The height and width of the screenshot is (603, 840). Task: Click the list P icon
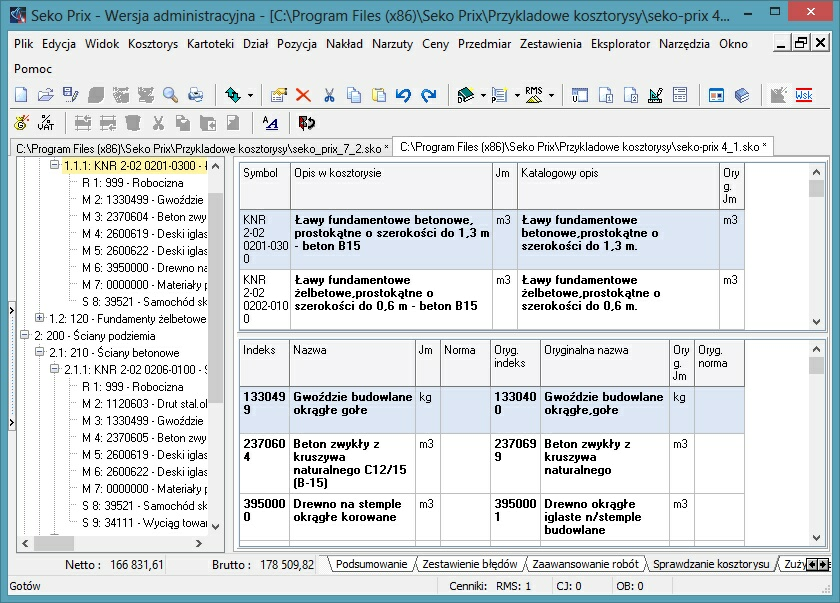(x=499, y=95)
